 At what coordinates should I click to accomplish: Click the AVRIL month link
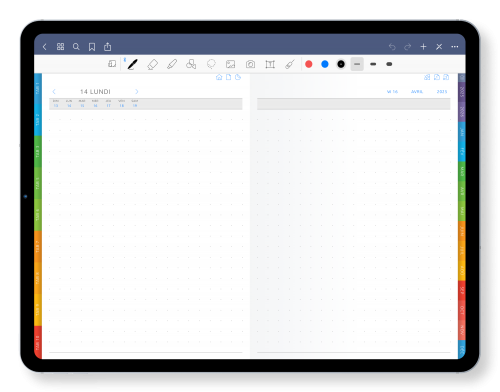(x=417, y=91)
